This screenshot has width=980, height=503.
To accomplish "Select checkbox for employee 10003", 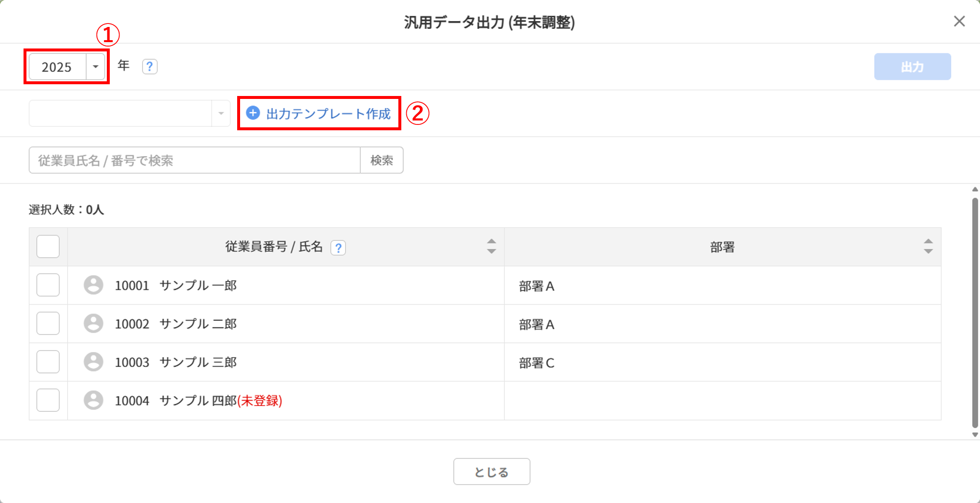I will (x=48, y=362).
